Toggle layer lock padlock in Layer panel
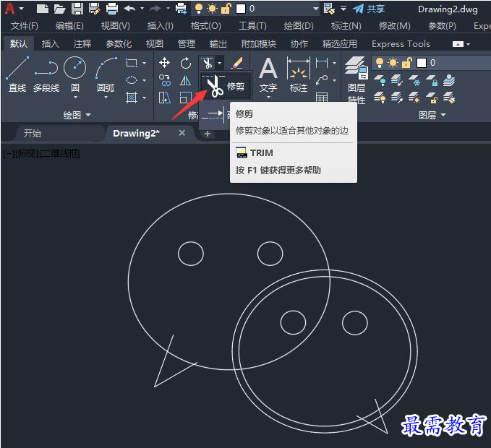Image resolution: width=491 pixels, height=448 pixels. point(406,63)
